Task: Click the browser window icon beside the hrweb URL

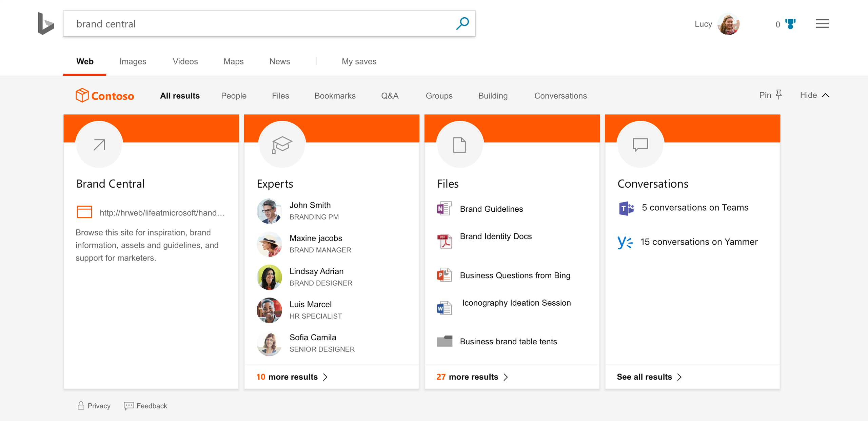Action: coord(84,212)
